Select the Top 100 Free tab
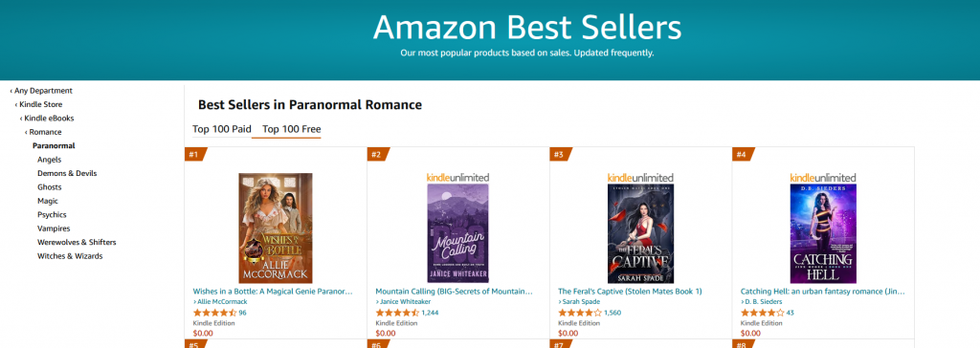 tap(291, 129)
